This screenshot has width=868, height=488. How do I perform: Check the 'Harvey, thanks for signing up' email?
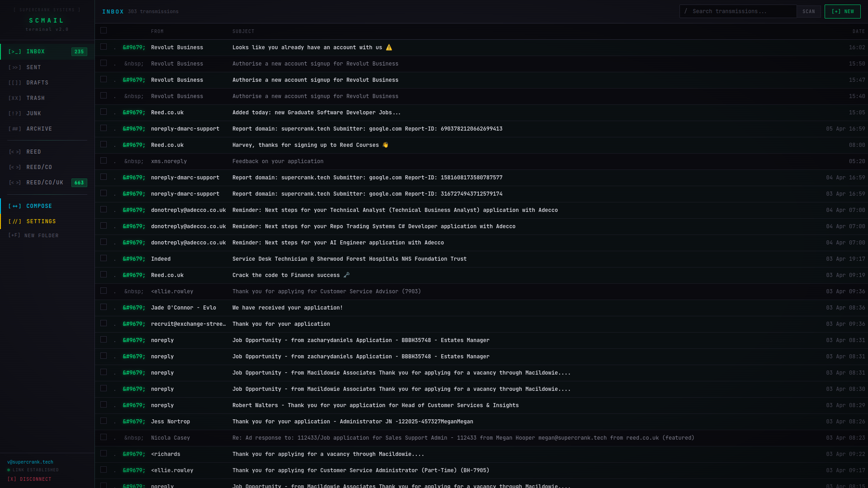click(104, 144)
